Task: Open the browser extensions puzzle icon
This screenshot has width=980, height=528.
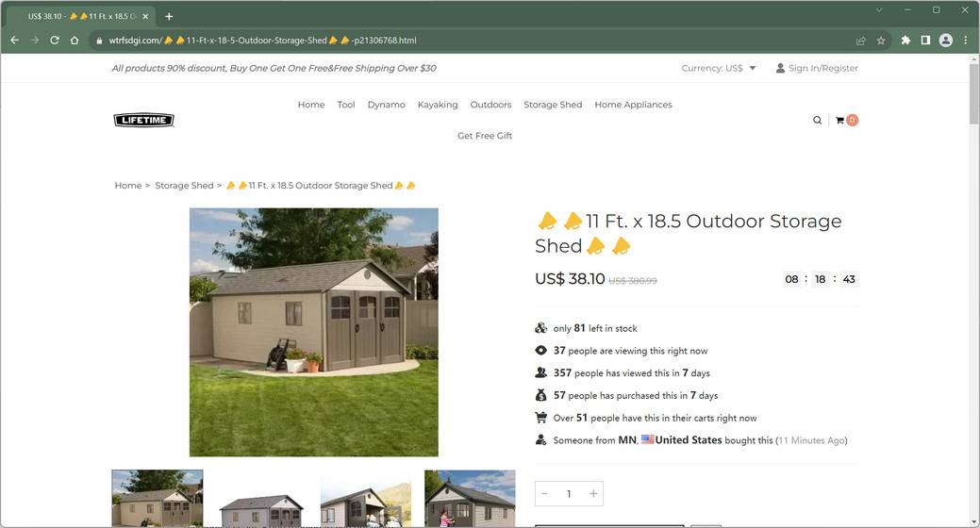Action: click(x=905, y=40)
